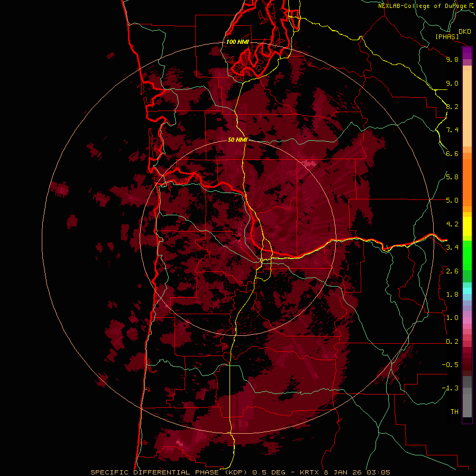Click the bright green segment of the color bar
476x476 pixels.
(x=467, y=255)
